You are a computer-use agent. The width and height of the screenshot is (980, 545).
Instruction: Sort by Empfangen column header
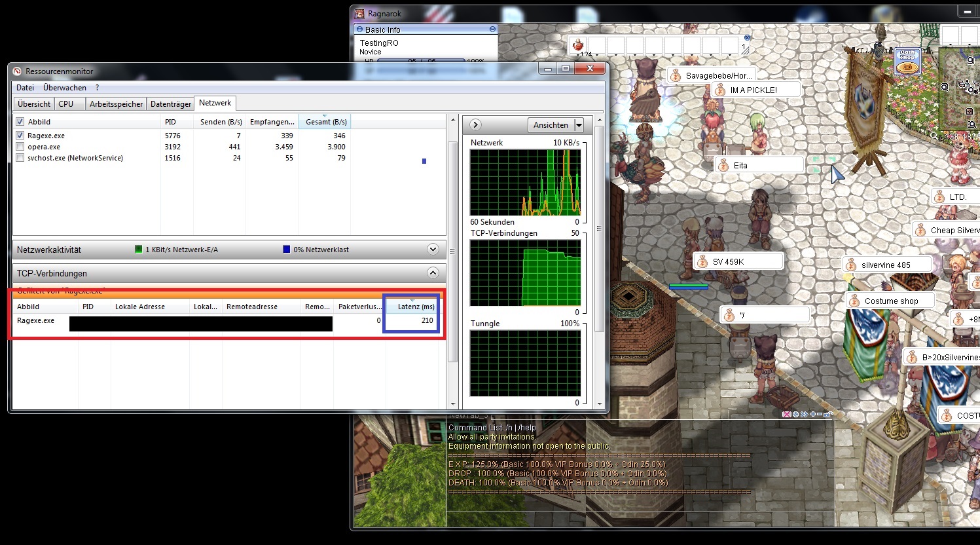pyautogui.click(x=272, y=122)
